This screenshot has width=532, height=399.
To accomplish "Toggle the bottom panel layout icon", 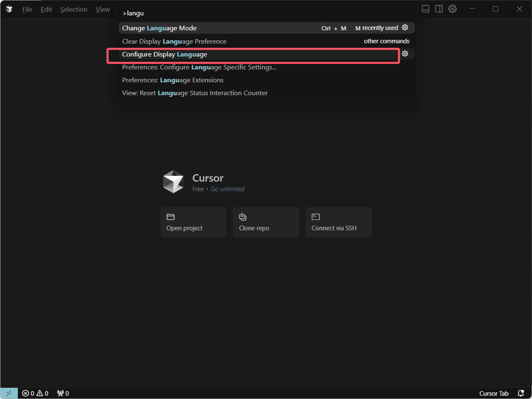I will coord(426,9).
